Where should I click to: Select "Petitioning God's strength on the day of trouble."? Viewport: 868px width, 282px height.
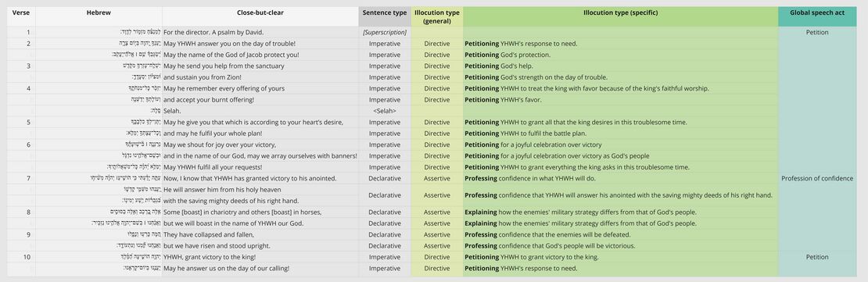coord(536,77)
